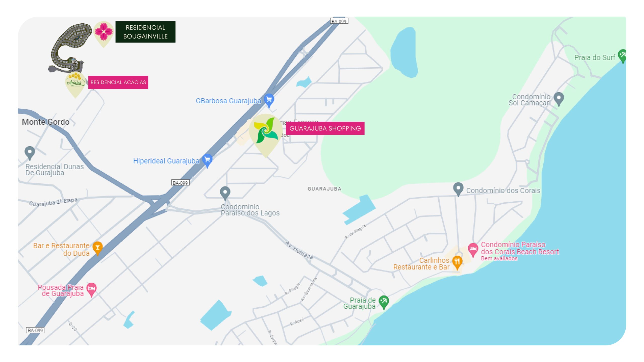Click the Residencial Dunas De Gurajuba pin
This screenshot has width=644, height=362.
click(x=30, y=153)
